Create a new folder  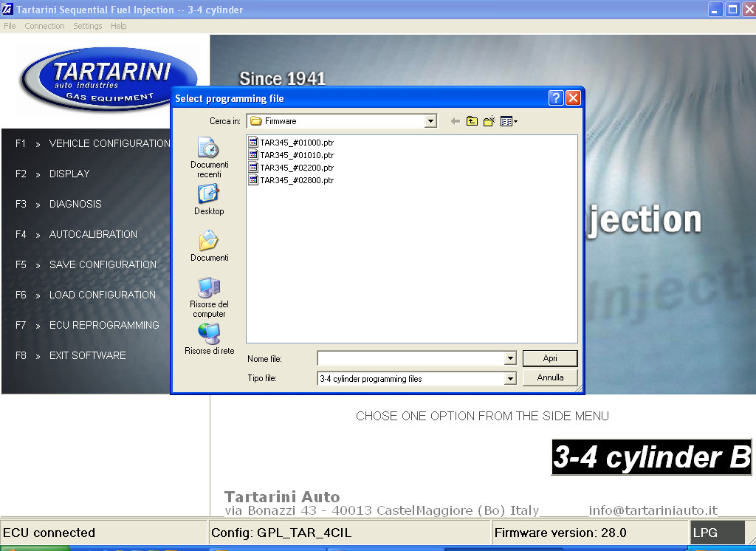[489, 121]
